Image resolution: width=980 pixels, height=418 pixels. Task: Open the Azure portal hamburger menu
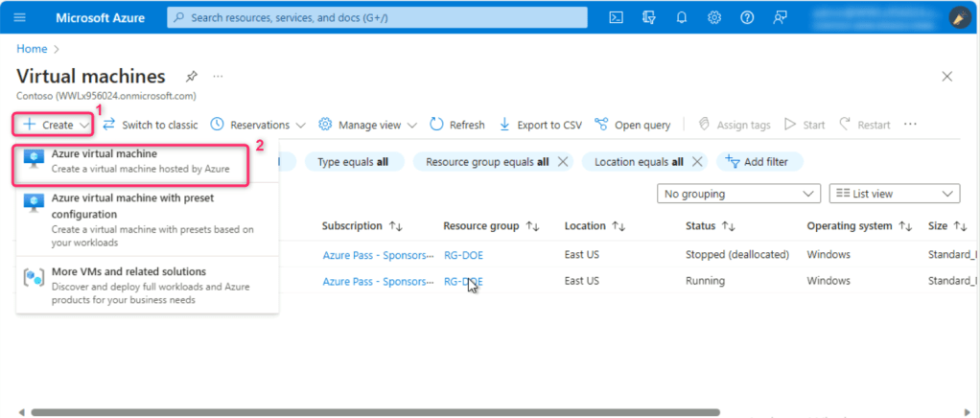pyautogui.click(x=21, y=18)
